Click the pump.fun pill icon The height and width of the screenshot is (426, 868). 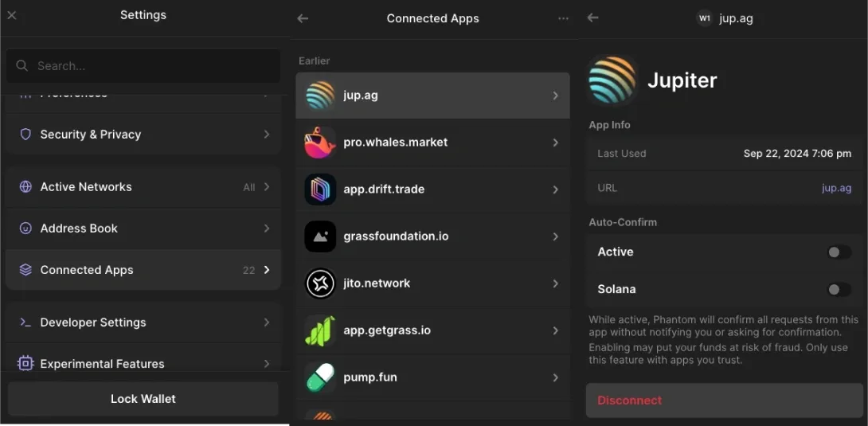coord(320,378)
